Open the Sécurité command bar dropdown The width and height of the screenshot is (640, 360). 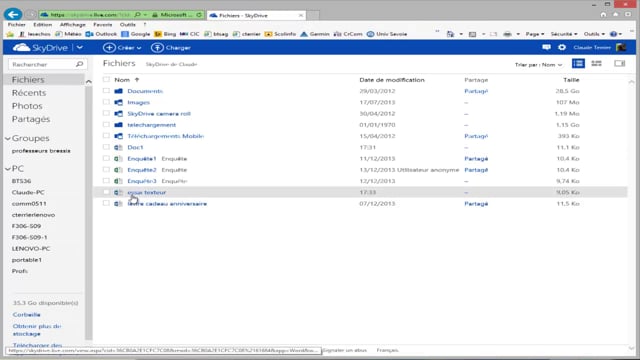[x=564, y=34]
